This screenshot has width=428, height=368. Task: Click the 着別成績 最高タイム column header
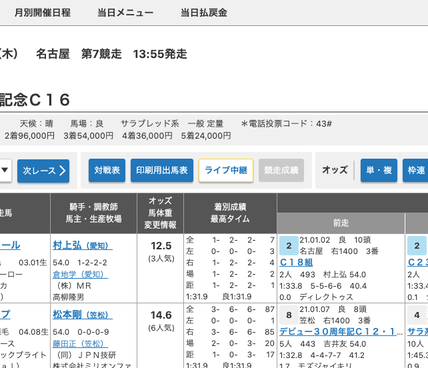230,213
